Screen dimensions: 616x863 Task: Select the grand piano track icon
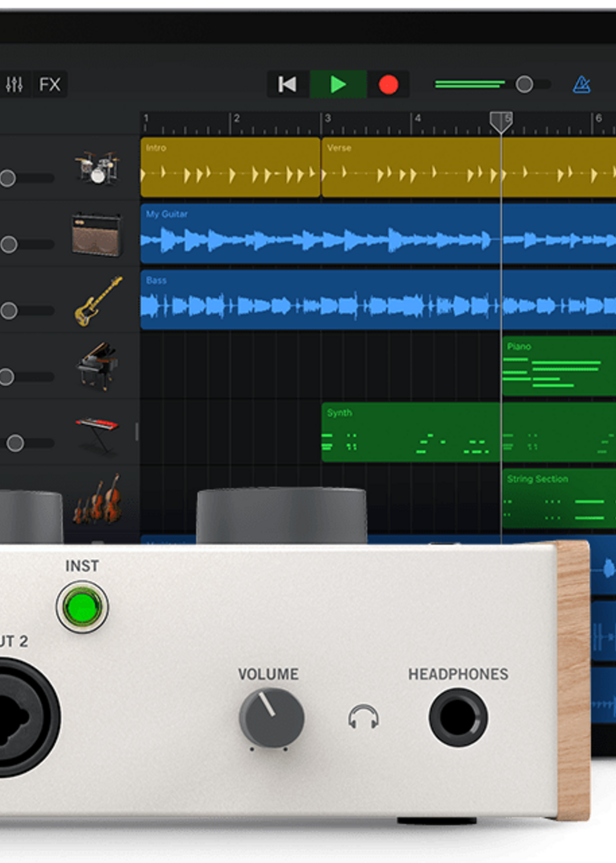click(x=97, y=367)
